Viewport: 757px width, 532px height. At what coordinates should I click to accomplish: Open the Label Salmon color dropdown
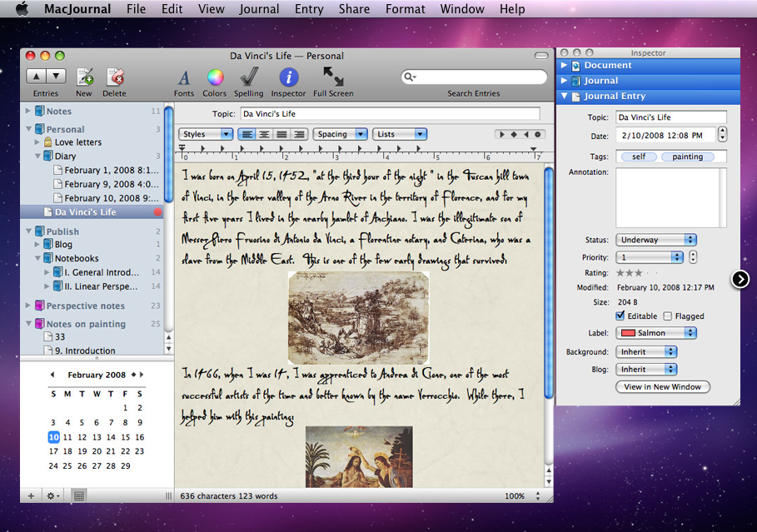(656, 333)
